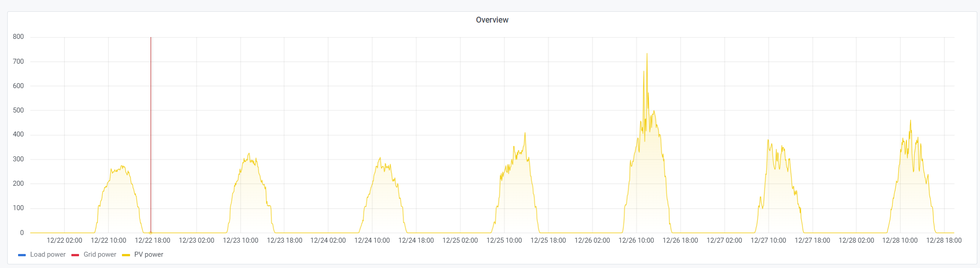Click the 12/24 10:00 x-axis label

tap(372, 240)
